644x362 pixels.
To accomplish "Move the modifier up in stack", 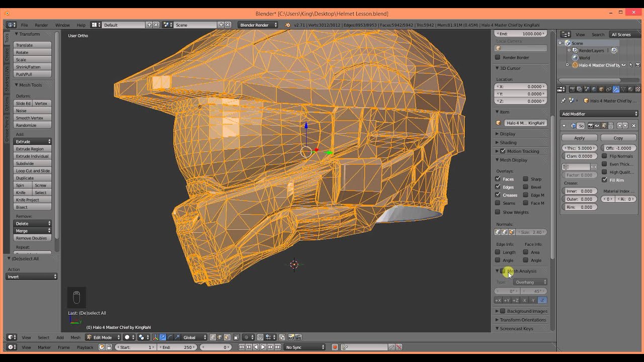I will [619, 126].
